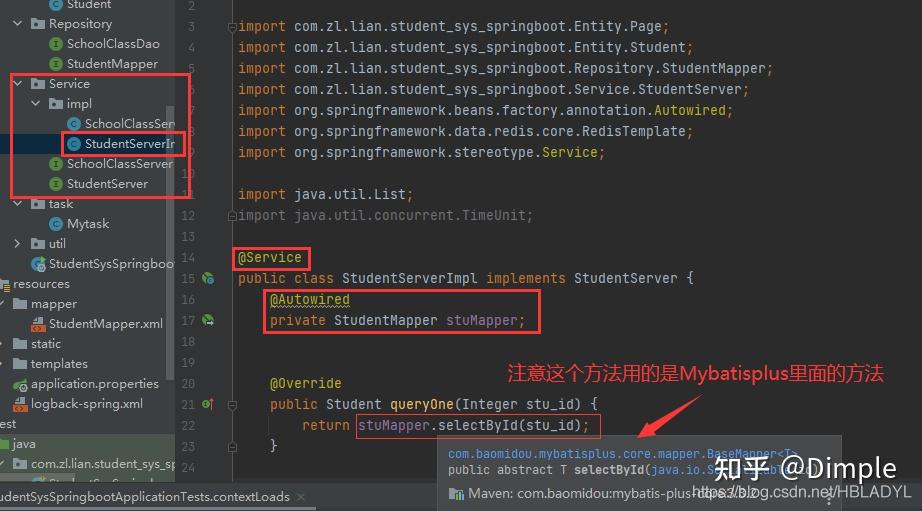Click StudentServerImpl class name in editor
Screen dimensions: 922x511
pos(409,279)
